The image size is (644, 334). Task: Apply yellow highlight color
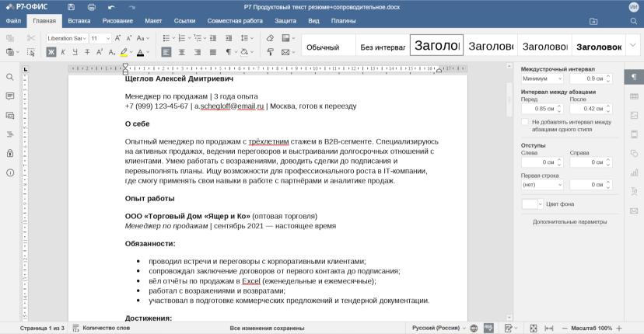[124, 52]
